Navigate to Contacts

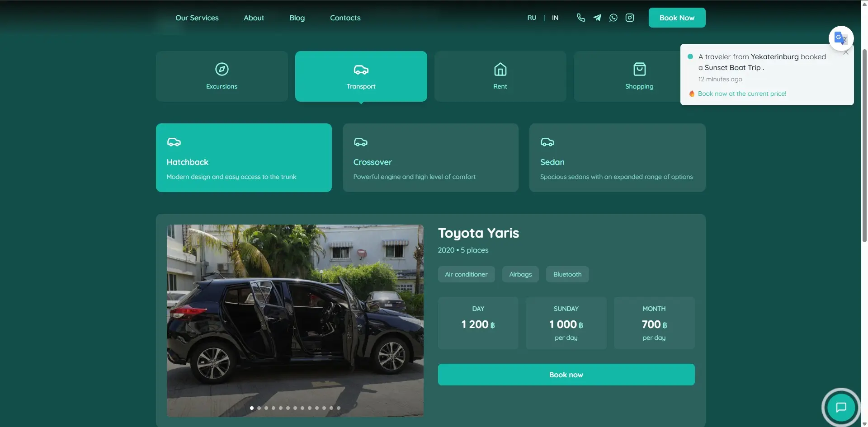tap(345, 18)
